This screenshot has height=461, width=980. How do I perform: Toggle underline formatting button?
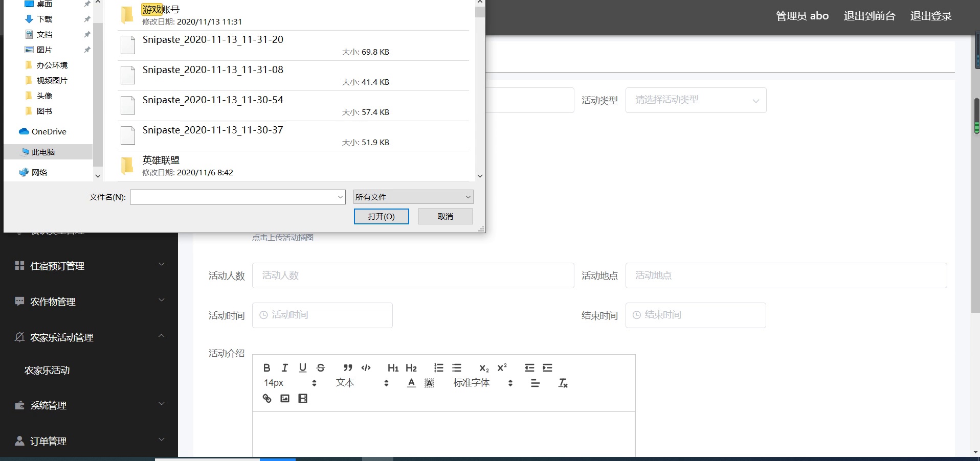(x=303, y=368)
